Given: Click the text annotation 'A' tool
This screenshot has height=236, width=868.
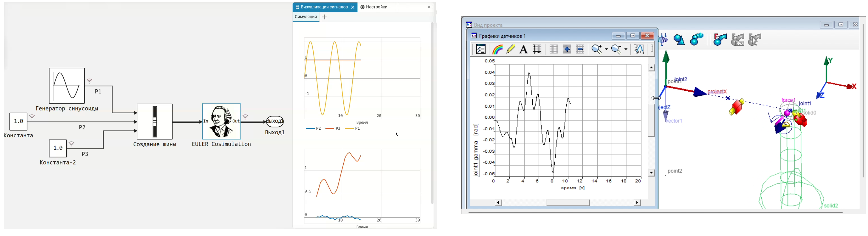Looking at the screenshot, I should [x=523, y=49].
